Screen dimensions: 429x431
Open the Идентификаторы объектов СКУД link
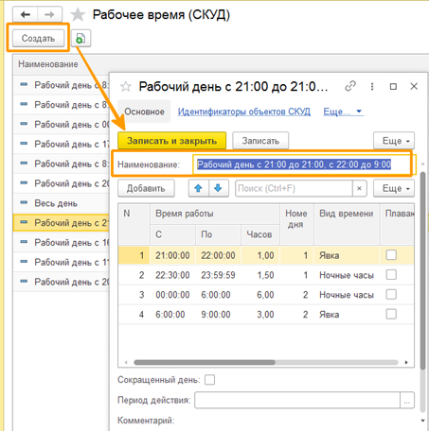(244, 112)
